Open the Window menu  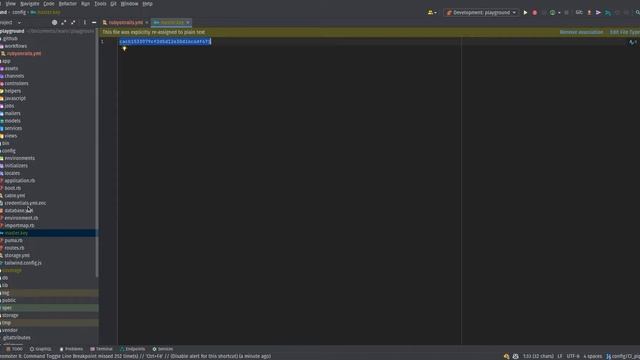point(129,4)
